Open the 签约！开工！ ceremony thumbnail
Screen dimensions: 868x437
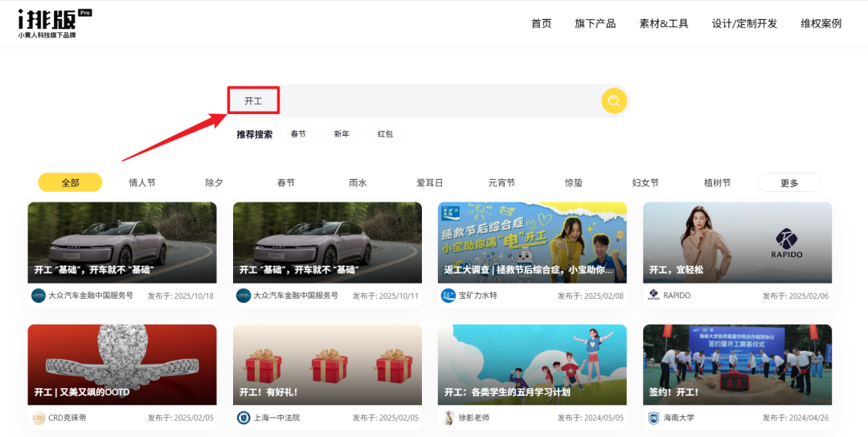click(737, 365)
